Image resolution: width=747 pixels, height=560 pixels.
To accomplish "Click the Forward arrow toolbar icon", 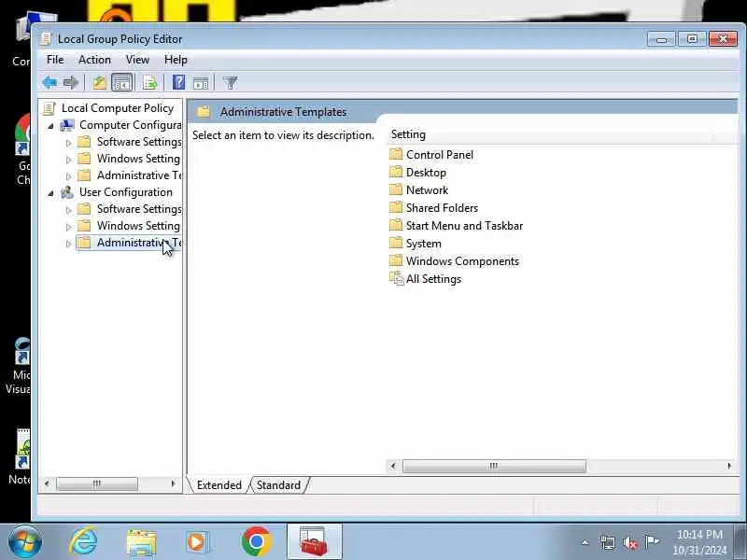I will tap(71, 83).
